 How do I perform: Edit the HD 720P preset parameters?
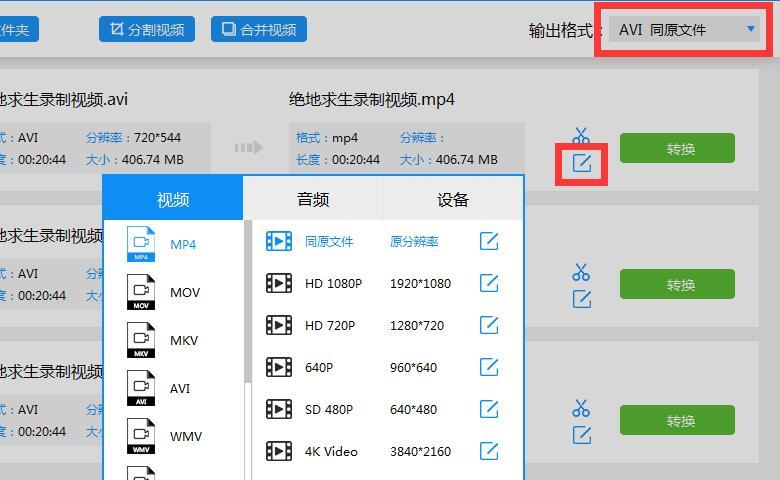[x=489, y=325]
